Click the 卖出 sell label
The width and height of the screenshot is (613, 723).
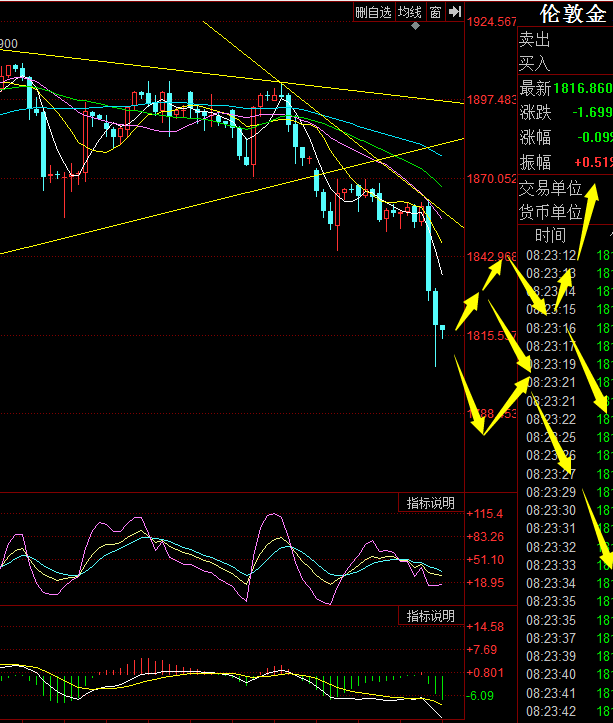click(x=535, y=40)
